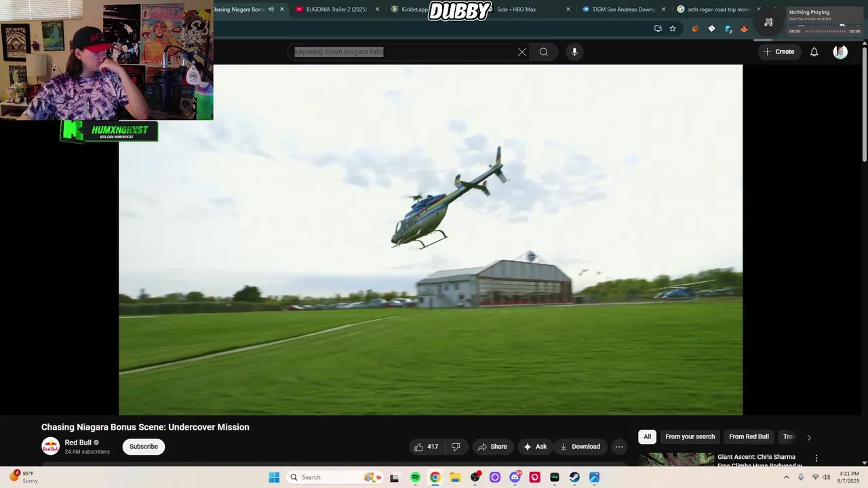Select the From Red Bull chip
This screenshot has height=488, width=868.
pyautogui.click(x=749, y=437)
